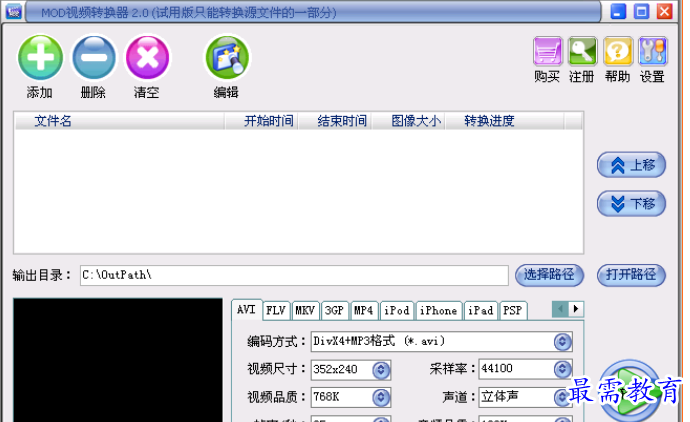The height and width of the screenshot is (422, 690).
Task: Click 打开路径 to open output folder
Action: click(x=631, y=275)
